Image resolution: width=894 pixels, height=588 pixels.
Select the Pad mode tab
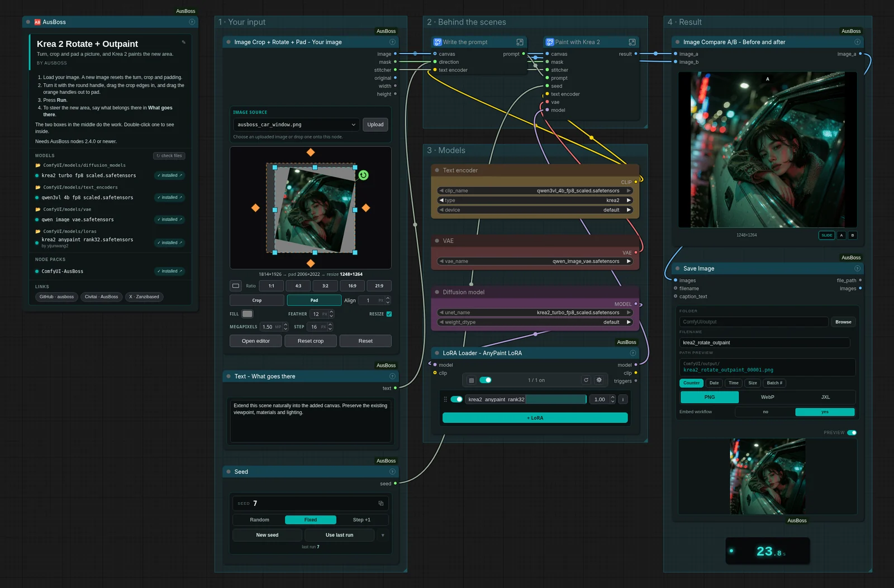[314, 300]
